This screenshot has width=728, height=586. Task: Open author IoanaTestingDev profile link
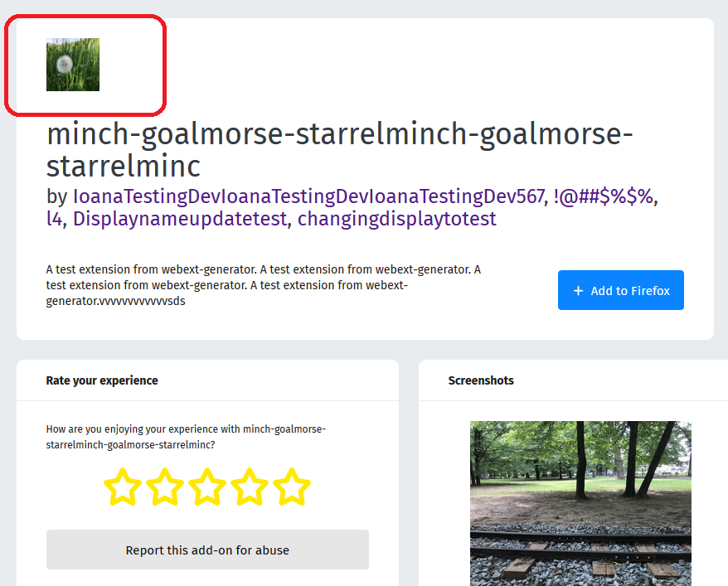[x=308, y=196]
